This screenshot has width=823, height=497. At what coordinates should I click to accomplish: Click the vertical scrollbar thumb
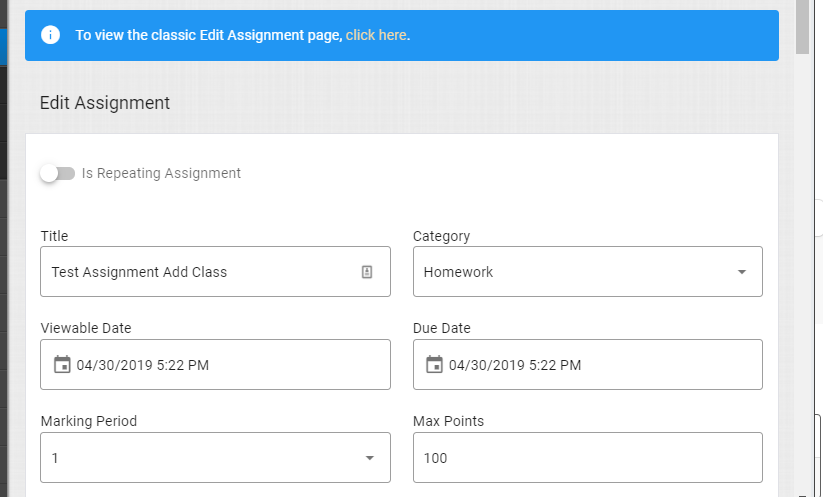point(802,26)
